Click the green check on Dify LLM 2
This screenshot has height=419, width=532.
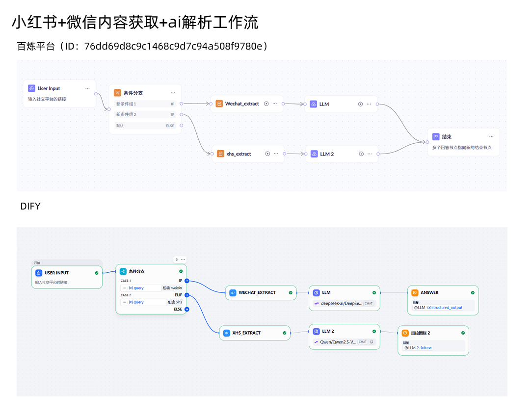point(374,331)
